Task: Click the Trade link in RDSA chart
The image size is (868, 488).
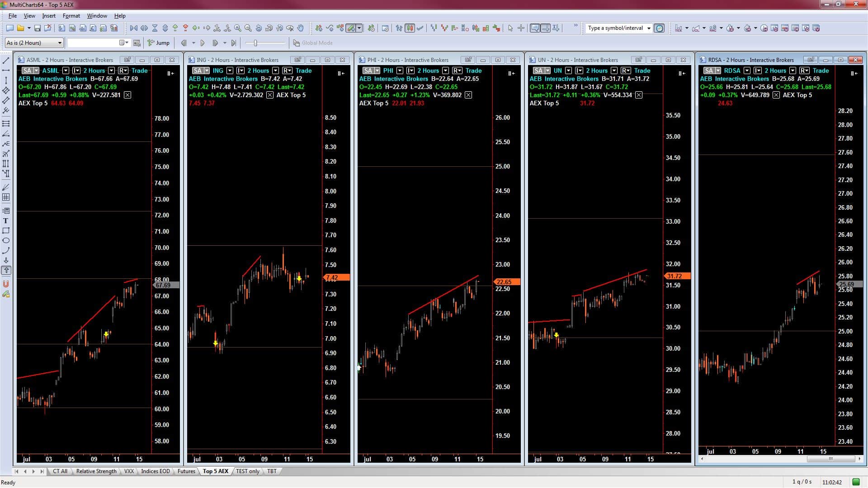Action: click(x=821, y=70)
